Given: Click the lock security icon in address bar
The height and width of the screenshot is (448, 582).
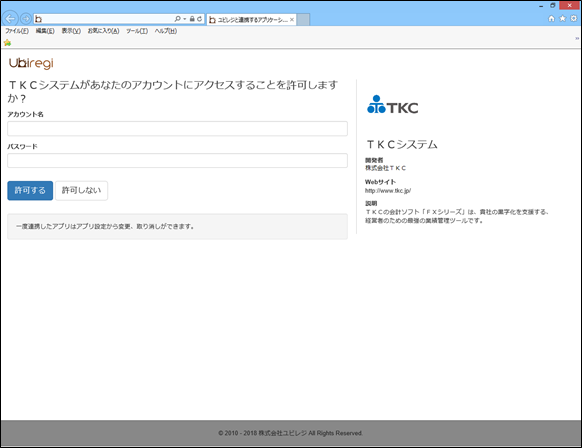Looking at the screenshot, I should tap(192, 19).
